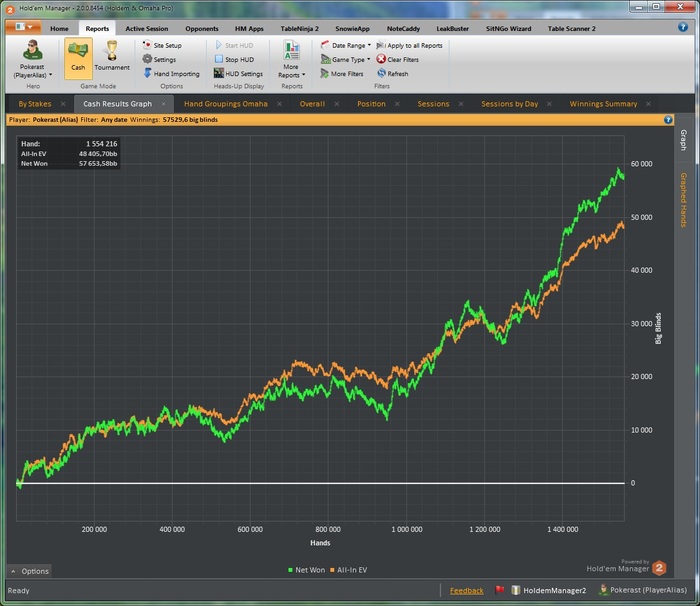Open Active Session tab

[x=146, y=29]
